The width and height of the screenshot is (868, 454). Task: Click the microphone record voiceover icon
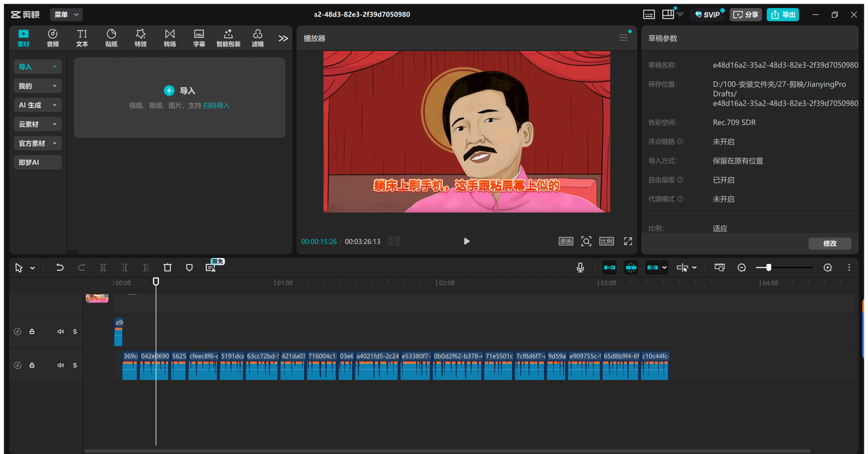pos(580,268)
